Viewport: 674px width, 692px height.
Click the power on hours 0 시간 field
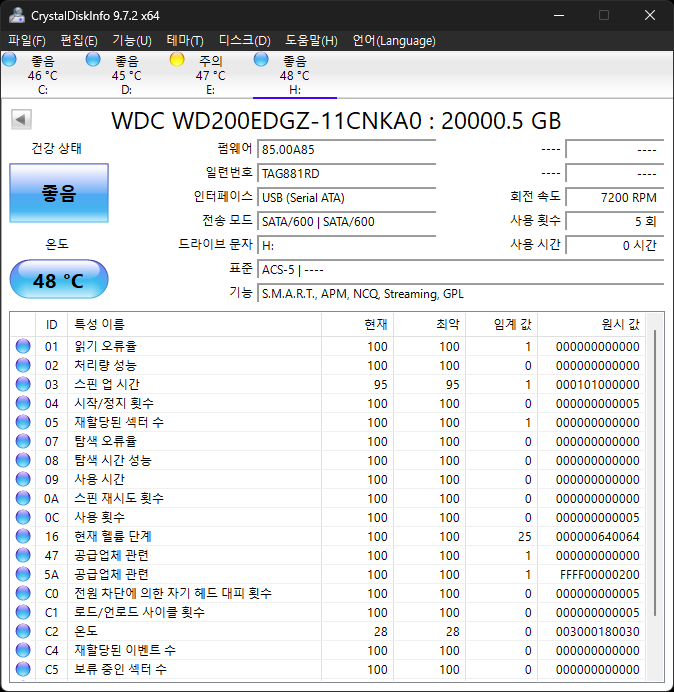coord(614,245)
